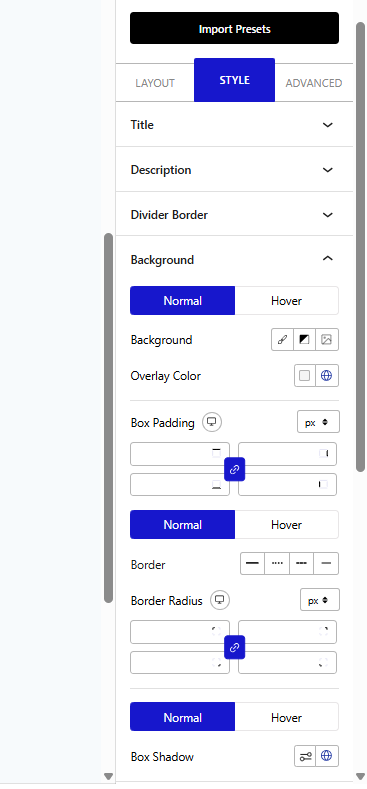Select Normal state above Box Shadow
This screenshot has height=789, width=367.
(x=182, y=717)
